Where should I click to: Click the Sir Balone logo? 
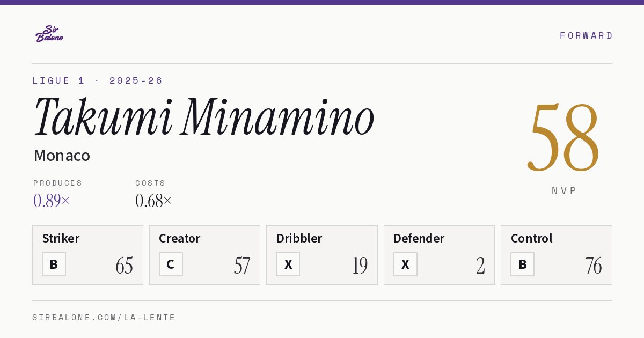pyautogui.click(x=49, y=34)
